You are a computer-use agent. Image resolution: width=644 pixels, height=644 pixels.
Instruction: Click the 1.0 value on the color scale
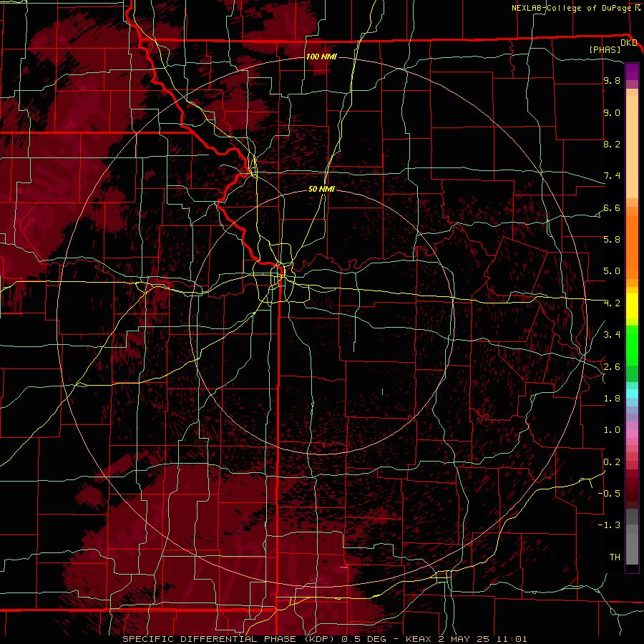coord(612,430)
